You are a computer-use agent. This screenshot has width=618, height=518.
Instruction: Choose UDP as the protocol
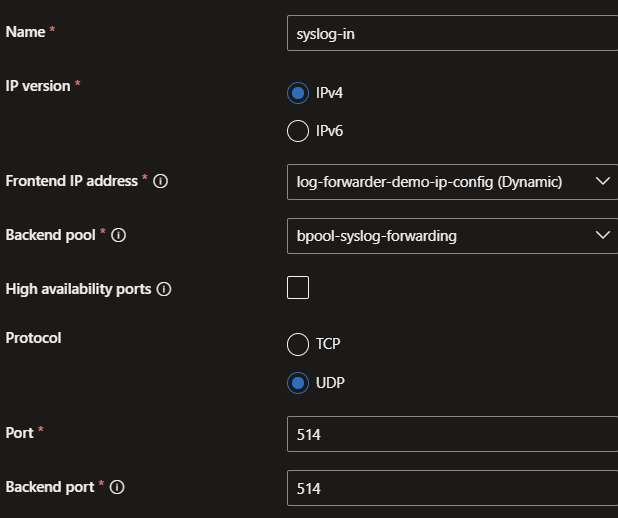297,383
